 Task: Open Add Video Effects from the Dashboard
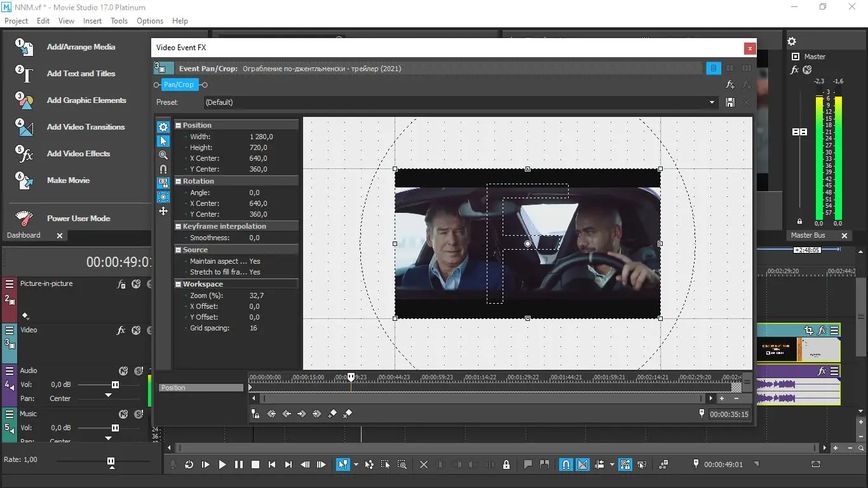click(x=78, y=154)
